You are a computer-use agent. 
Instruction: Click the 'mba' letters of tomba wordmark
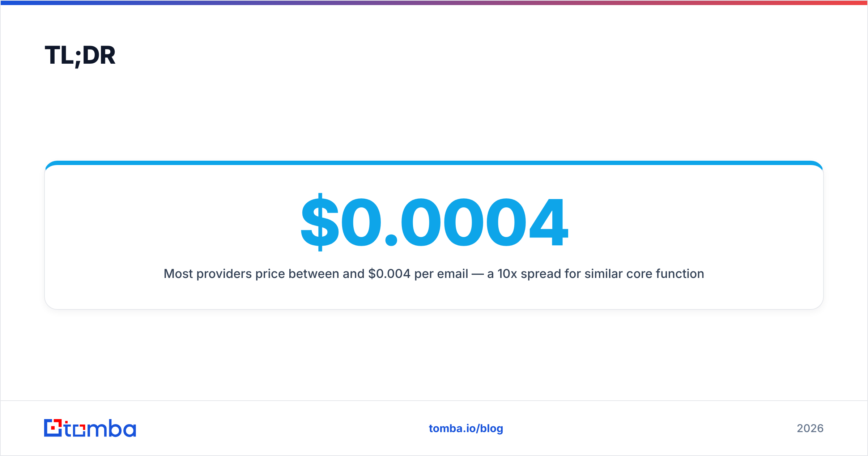point(111,428)
